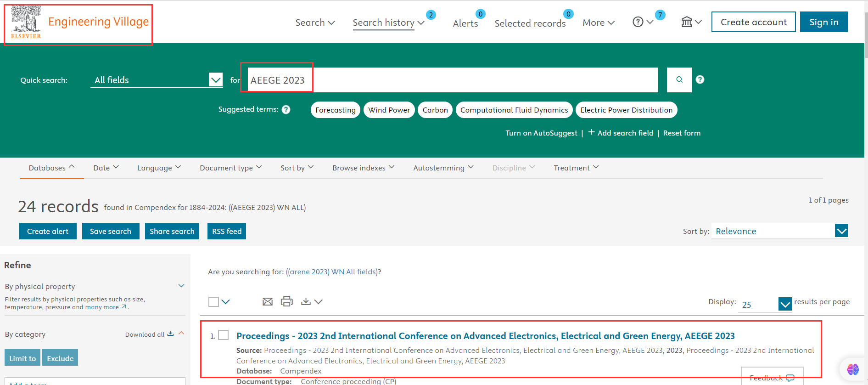The width and height of the screenshot is (868, 385).
Task: Click RSS feed button
Action: tap(227, 231)
